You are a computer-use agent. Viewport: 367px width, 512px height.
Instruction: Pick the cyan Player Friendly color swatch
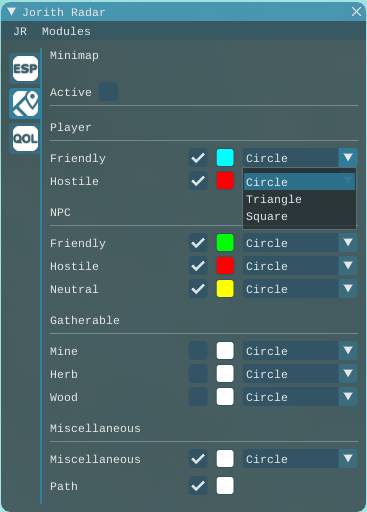[225, 158]
